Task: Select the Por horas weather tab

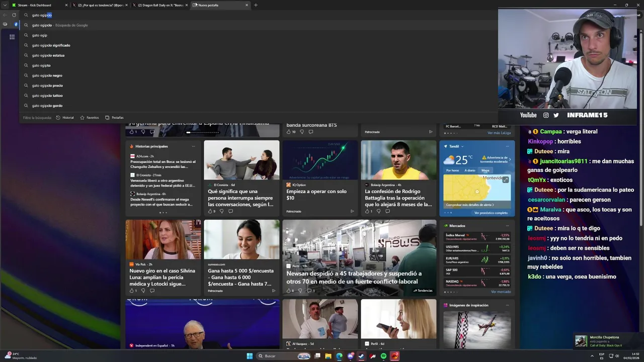Action: [x=452, y=170]
